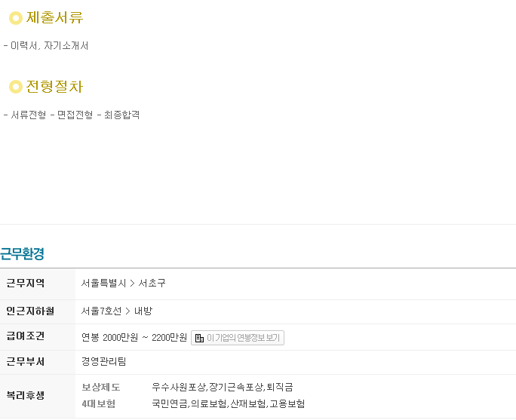Click the 연봉 2000만원 ~ 2200만원 salary text
This screenshot has width=516, height=420.
tap(134, 338)
